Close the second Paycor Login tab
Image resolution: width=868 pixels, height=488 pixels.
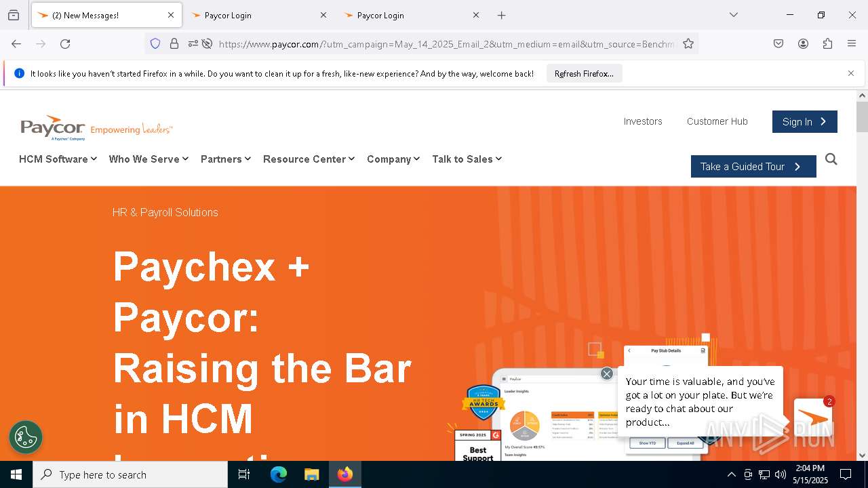(323, 15)
